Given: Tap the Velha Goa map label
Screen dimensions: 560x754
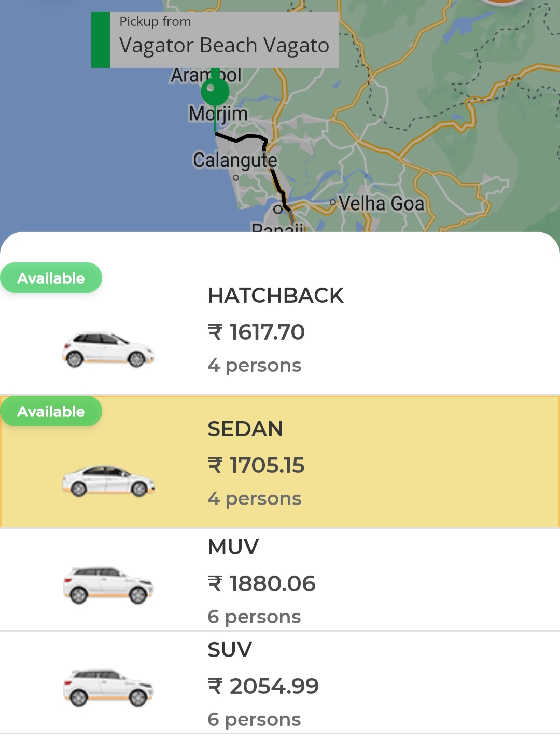Looking at the screenshot, I should [x=382, y=203].
